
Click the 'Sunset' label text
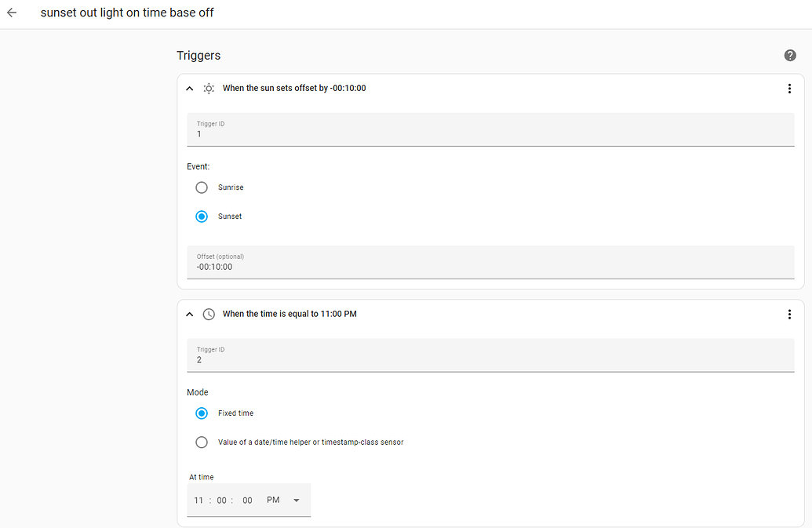click(x=229, y=217)
